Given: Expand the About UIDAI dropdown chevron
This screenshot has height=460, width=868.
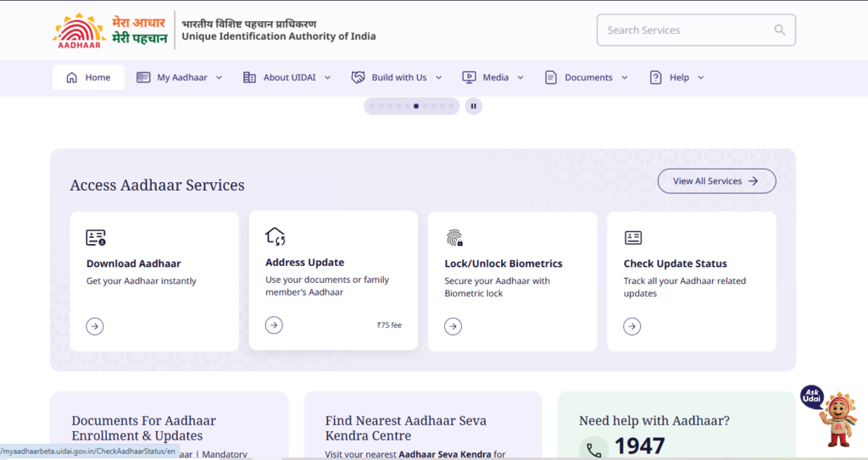Looking at the screenshot, I should (x=328, y=77).
